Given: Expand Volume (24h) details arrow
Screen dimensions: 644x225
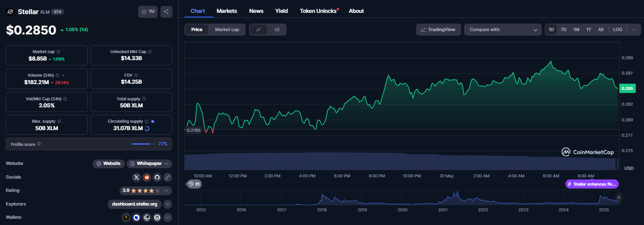Looking at the screenshot, I should tap(63, 75).
